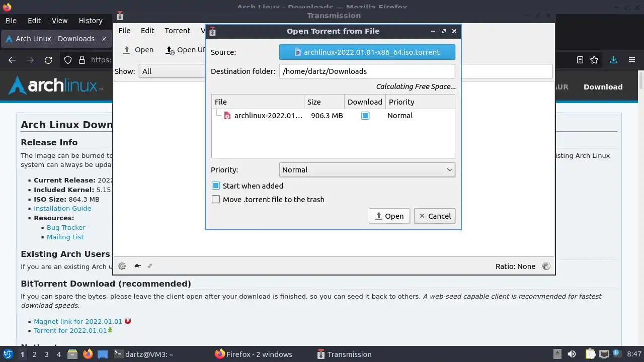Click Magnet link for 2022.01.01
Screen dimensions: 644x362
pyautogui.click(x=78, y=321)
